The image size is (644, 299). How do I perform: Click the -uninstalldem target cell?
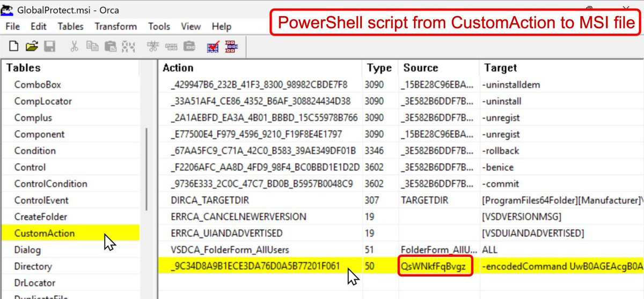tap(511, 85)
